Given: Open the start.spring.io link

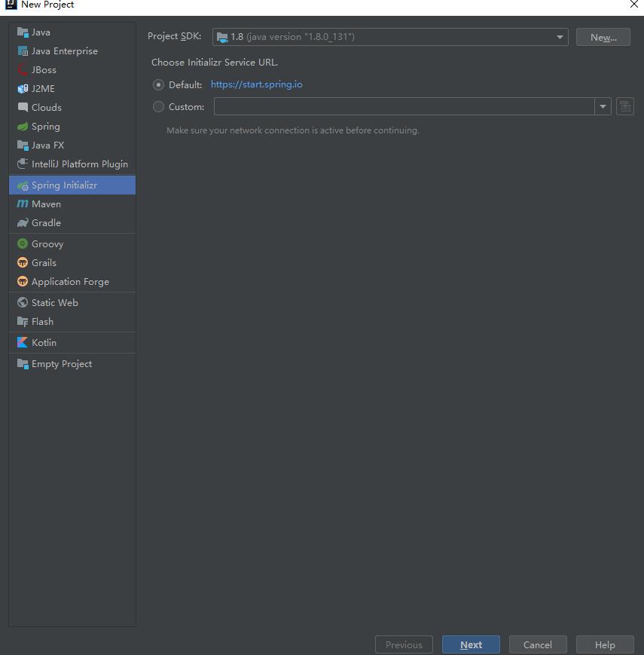Looking at the screenshot, I should (256, 84).
